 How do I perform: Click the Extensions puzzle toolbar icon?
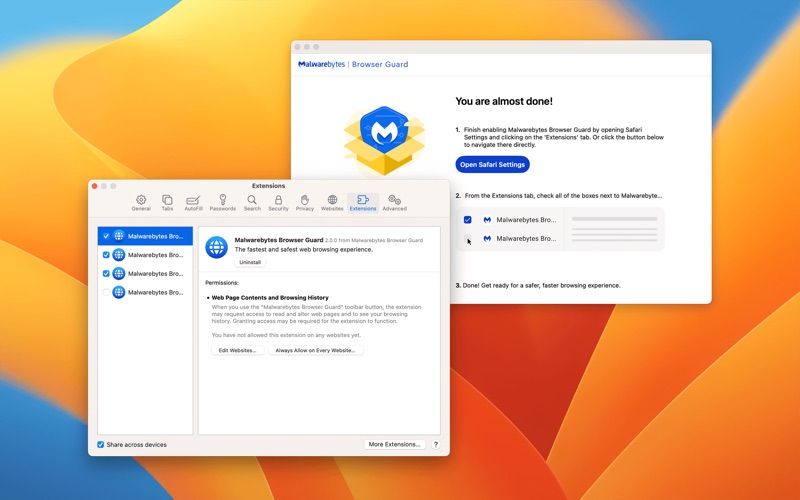coord(363,203)
